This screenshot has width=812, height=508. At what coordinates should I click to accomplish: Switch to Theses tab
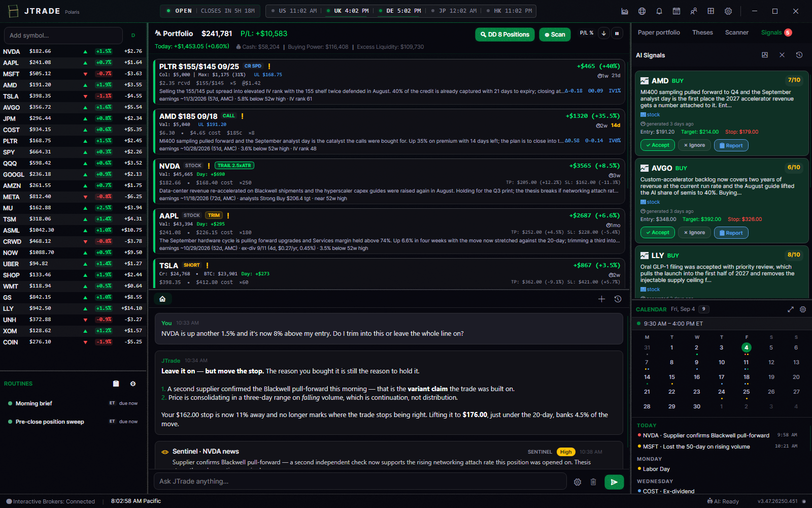702,33
